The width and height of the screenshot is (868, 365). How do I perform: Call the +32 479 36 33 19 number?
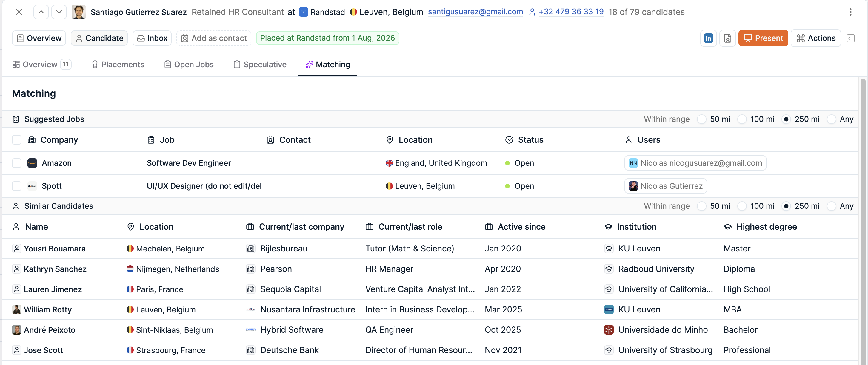(571, 12)
